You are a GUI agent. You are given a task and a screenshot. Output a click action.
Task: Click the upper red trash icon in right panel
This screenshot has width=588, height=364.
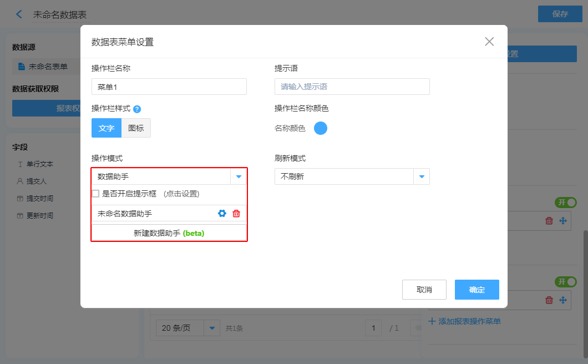[x=549, y=221]
